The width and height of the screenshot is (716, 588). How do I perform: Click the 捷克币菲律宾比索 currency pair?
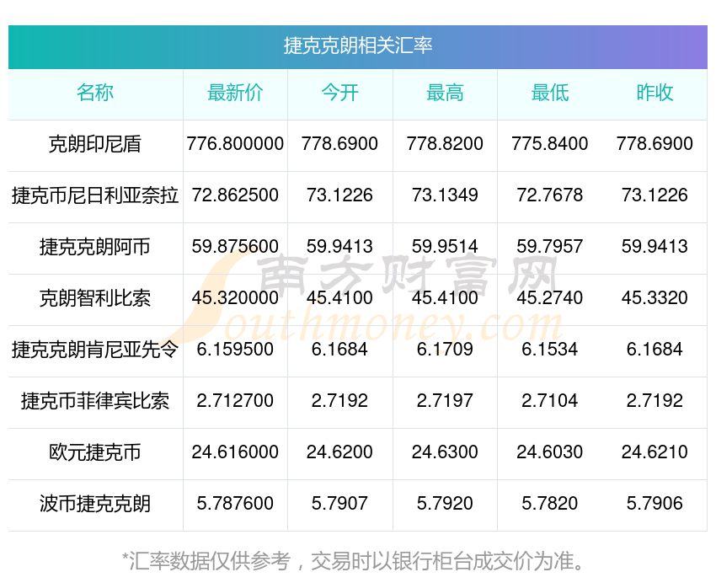tap(95, 401)
